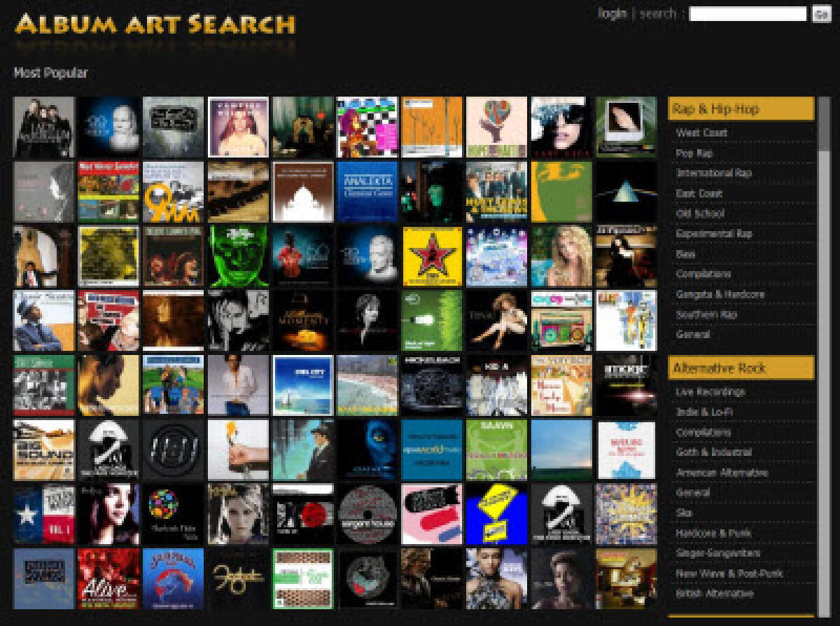
Task: Open the orange cover with thin trees
Action: click(x=432, y=127)
